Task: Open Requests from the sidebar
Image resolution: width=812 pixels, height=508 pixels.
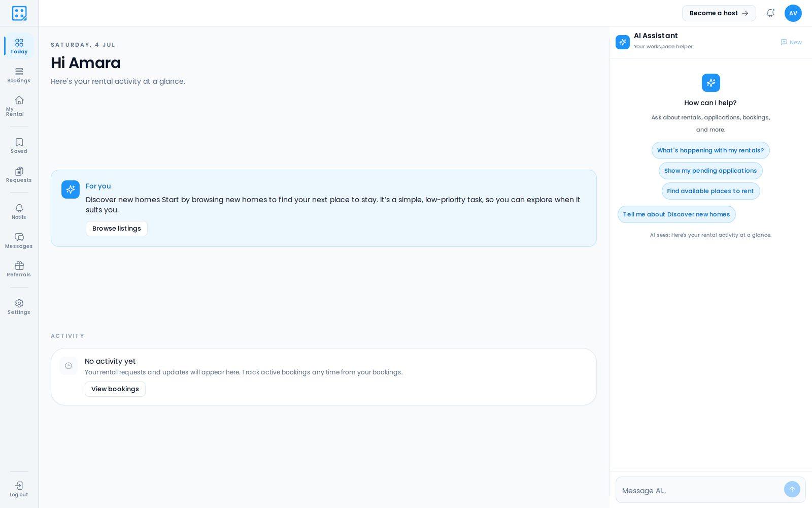Action: pyautogui.click(x=19, y=175)
